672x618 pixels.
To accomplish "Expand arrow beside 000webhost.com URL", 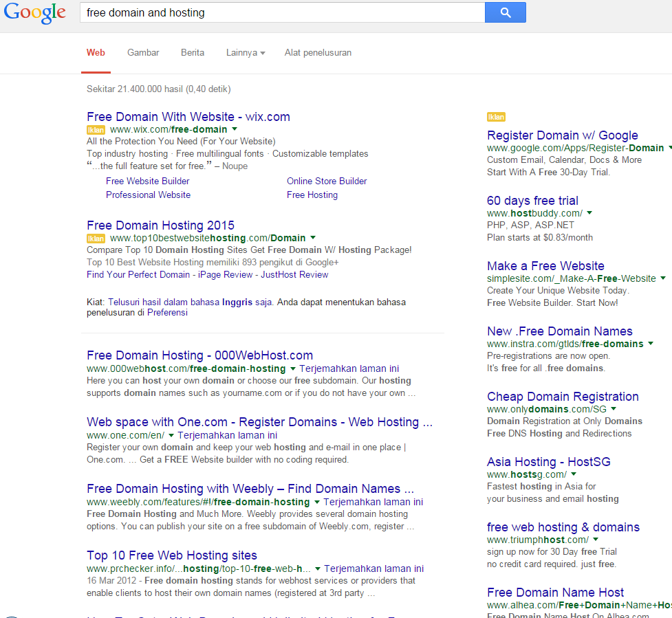I will click(293, 368).
